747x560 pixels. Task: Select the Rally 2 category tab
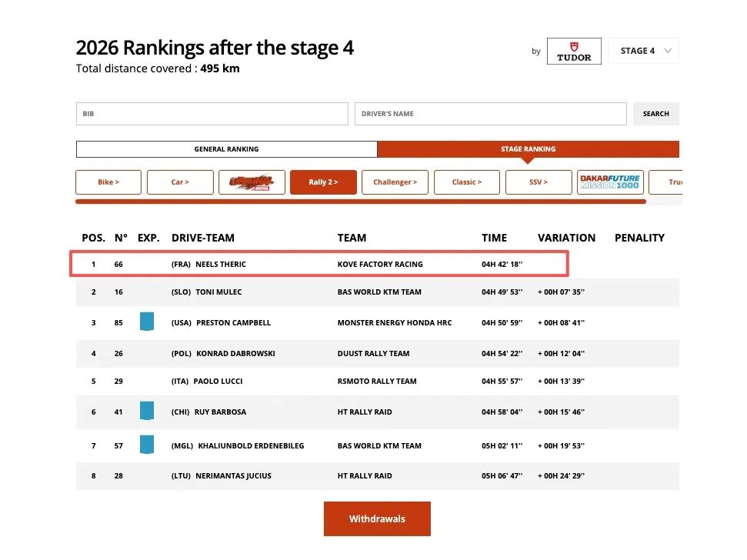pyautogui.click(x=323, y=182)
